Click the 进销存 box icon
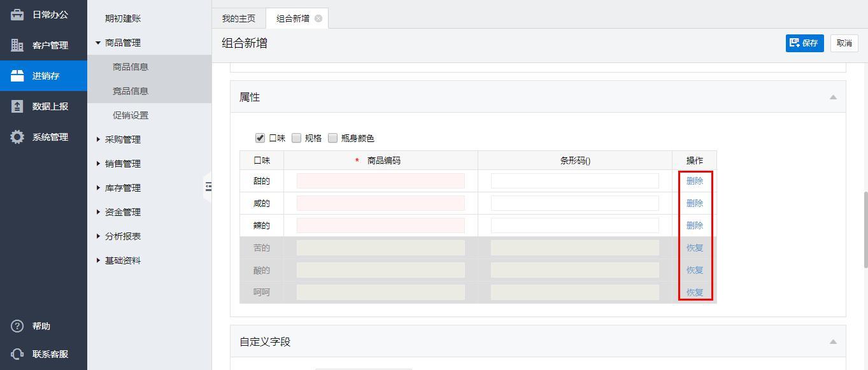 (17, 76)
